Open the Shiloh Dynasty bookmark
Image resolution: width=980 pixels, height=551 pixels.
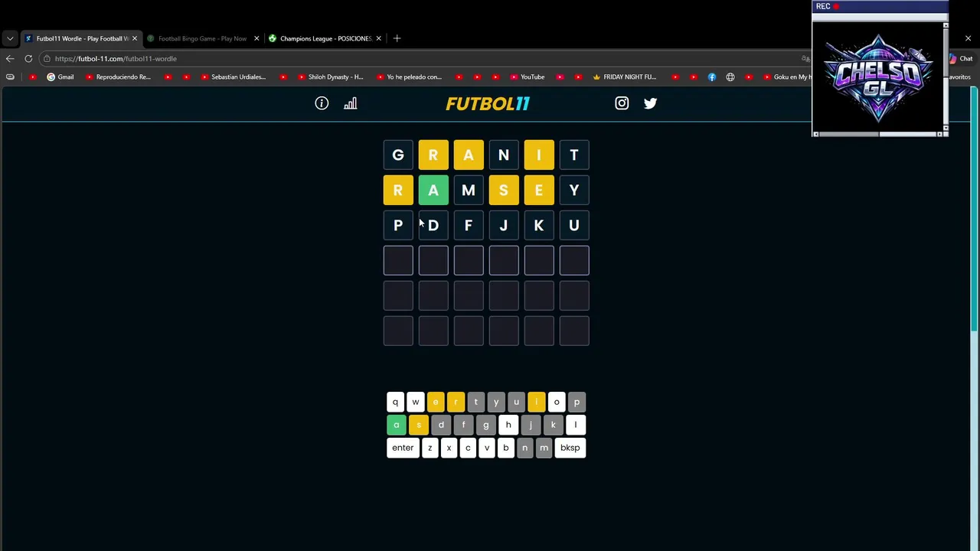coord(330,77)
